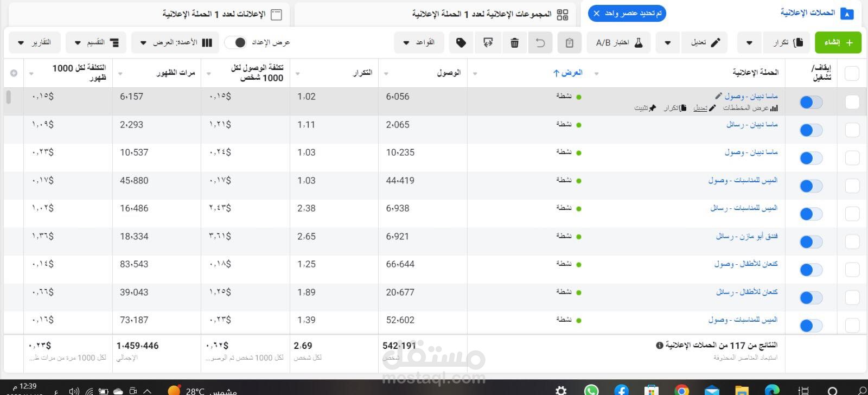Open the ماسا ديبان - رسائل campaign link
The height and width of the screenshot is (395, 868).
(752, 124)
